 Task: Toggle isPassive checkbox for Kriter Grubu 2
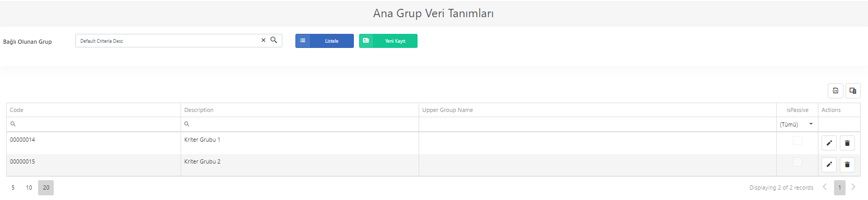pyautogui.click(x=797, y=162)
